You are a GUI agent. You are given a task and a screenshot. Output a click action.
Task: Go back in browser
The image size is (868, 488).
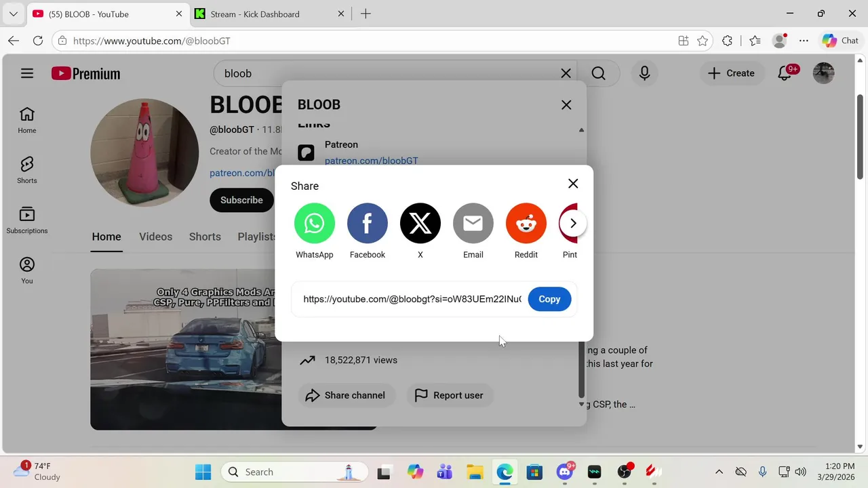[x=14, y=41]
